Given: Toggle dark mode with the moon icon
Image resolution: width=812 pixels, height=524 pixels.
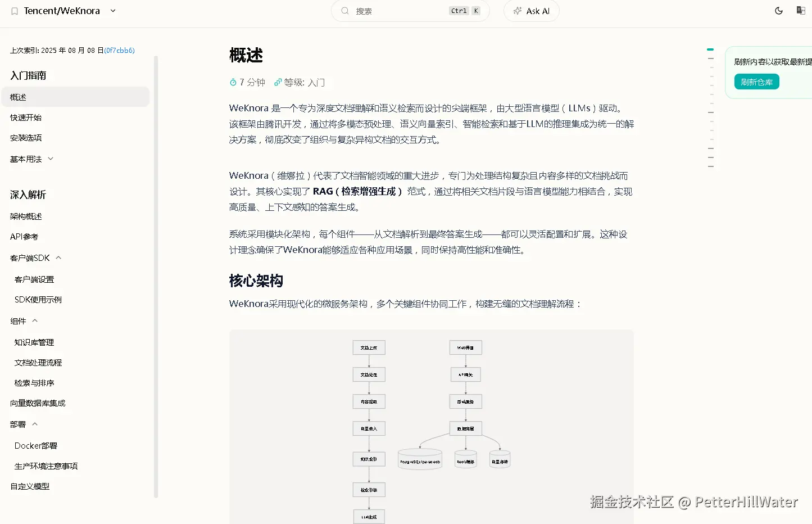Looking at the screenshot, I should coord(779,11).
